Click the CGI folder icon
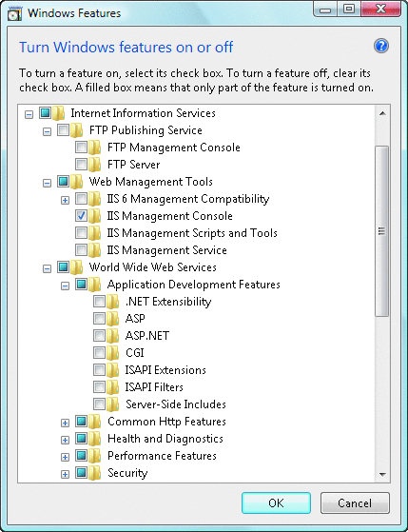 coord(112,353)
